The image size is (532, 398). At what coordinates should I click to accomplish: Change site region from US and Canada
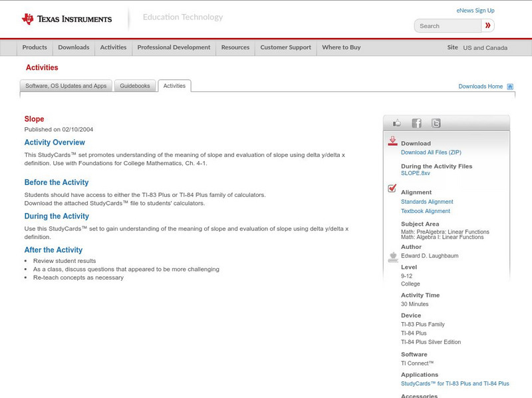pyautogui.click(x=485, y=48)
